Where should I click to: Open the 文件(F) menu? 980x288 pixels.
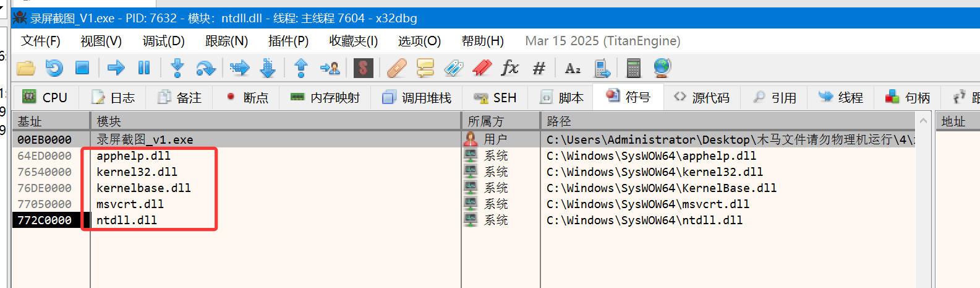pyautogui.click(x=41, y=41)
